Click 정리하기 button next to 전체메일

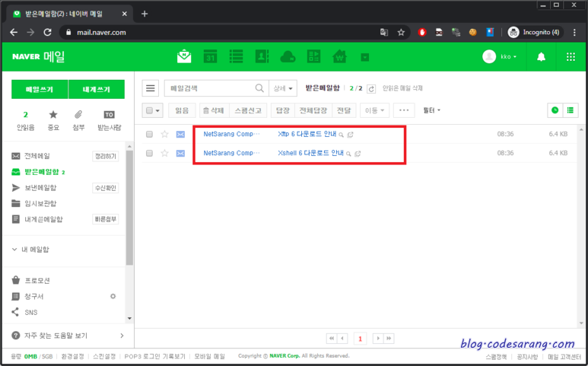[106, 157]
